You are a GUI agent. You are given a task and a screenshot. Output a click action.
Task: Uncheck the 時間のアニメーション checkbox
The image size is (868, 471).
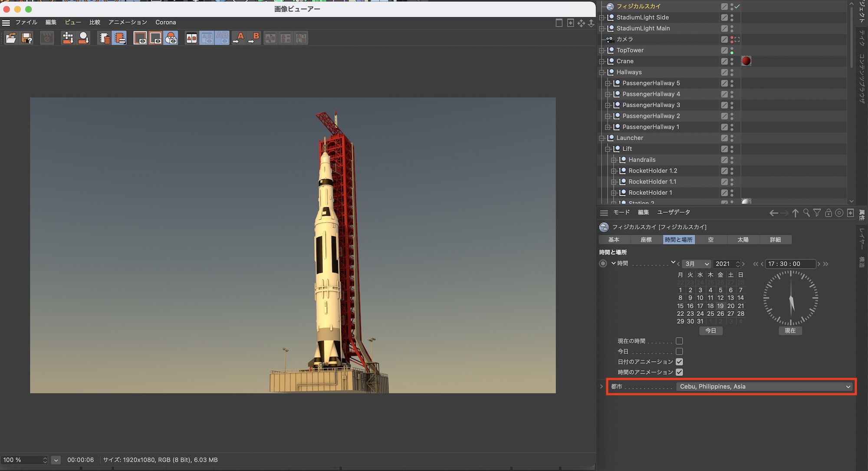click(679, 372)
